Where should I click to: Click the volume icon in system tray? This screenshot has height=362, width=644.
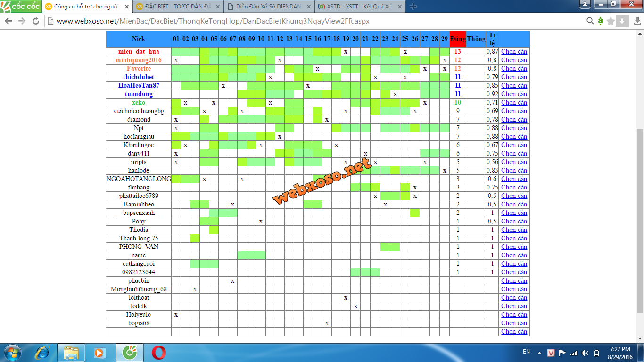click(585, 353)
